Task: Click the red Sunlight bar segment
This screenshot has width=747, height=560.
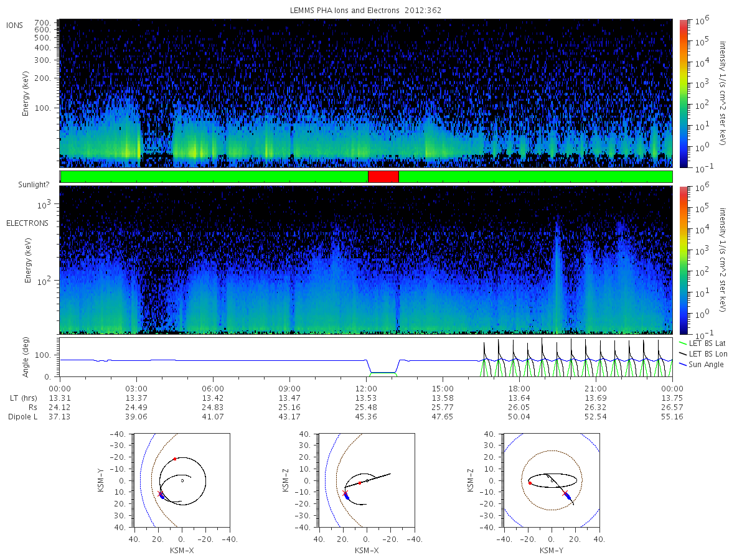Action: 383,177
